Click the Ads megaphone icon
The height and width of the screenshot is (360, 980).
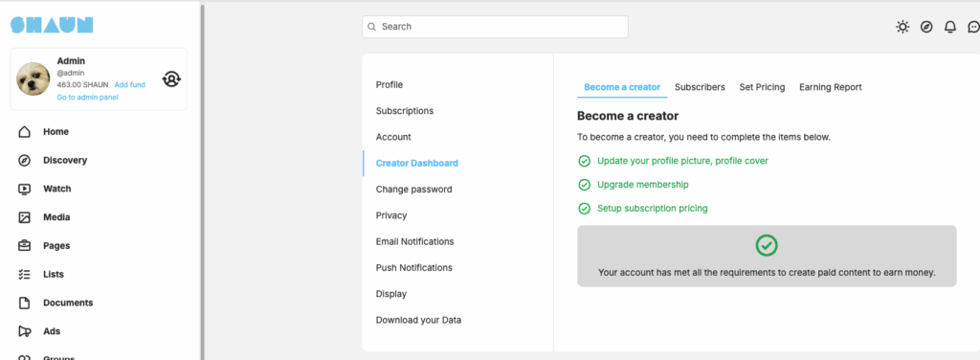(x=24, y=331)
